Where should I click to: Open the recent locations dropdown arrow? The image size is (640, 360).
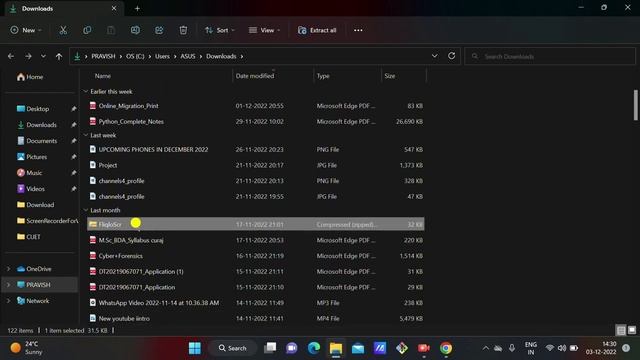pyautogui.click(x=43, y=56)
